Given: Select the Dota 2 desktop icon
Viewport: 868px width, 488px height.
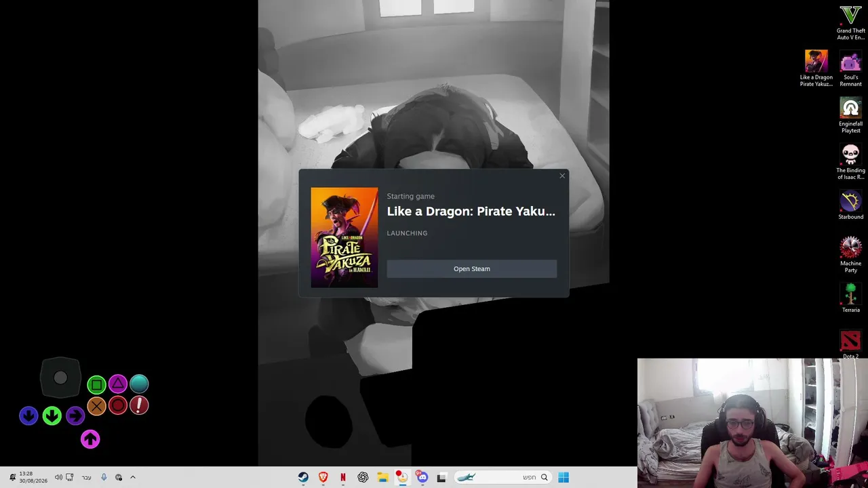Looking at the screenshot, I should click(850, 344).
